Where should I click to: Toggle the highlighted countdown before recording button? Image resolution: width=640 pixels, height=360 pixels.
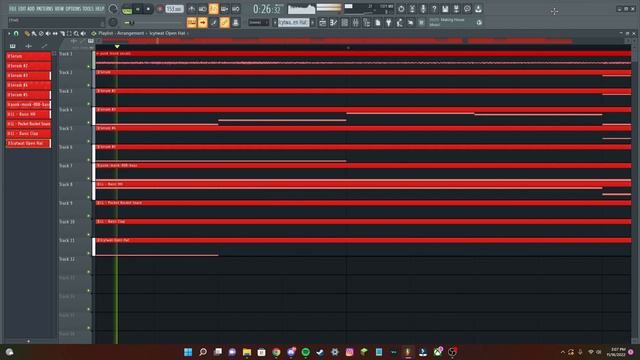point(213,9)
